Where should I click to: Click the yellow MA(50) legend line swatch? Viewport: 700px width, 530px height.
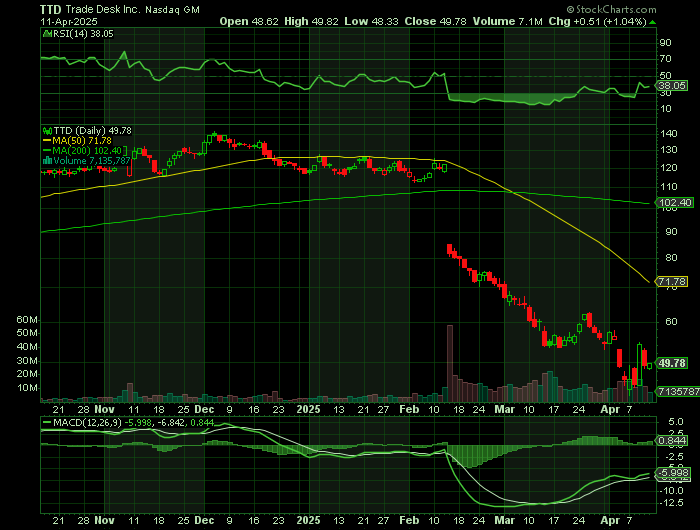(x=47, y=141)
